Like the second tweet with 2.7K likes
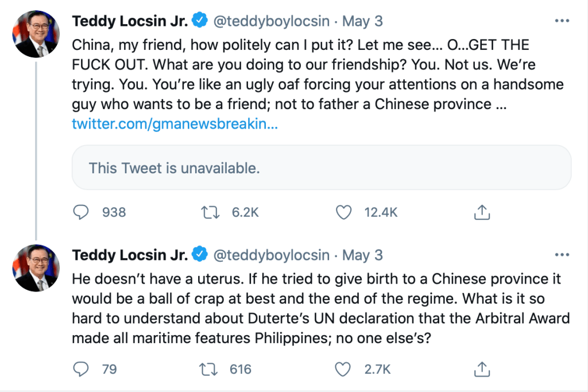 (343, 368)
